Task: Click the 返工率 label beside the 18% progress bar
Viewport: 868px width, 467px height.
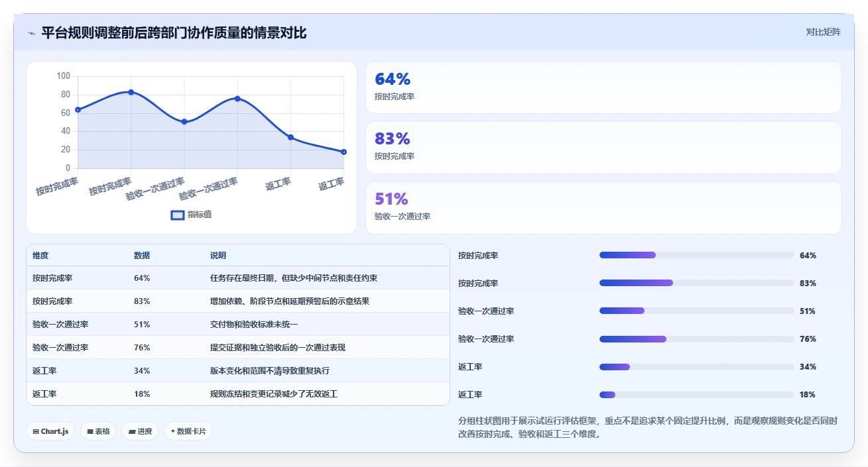Action: click(x=470, y=394)
